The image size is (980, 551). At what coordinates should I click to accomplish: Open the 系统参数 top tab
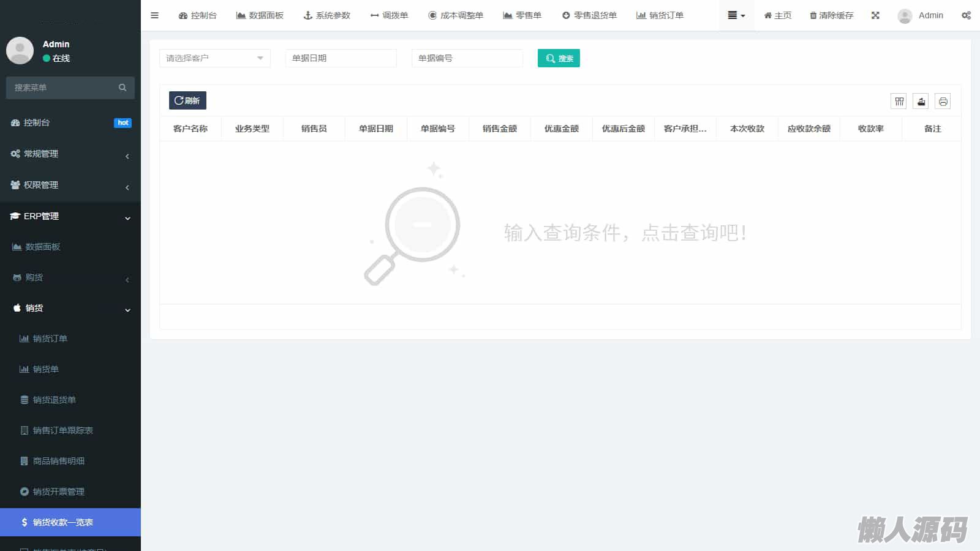(327, 15)
